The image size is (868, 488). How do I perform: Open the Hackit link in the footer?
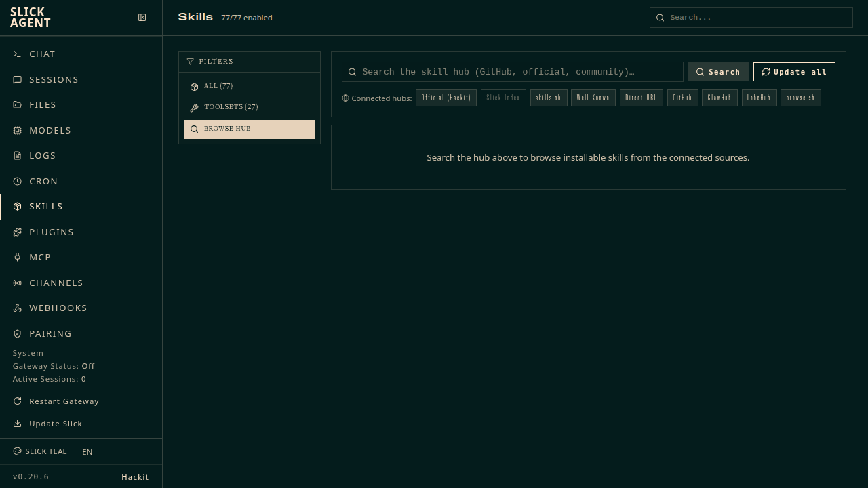tap(135, 477)
